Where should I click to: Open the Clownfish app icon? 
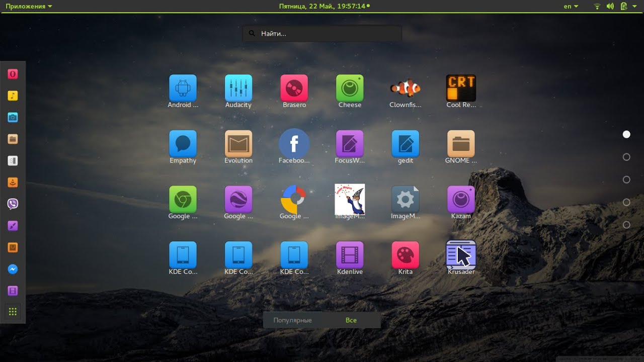[x=405, y=88]
